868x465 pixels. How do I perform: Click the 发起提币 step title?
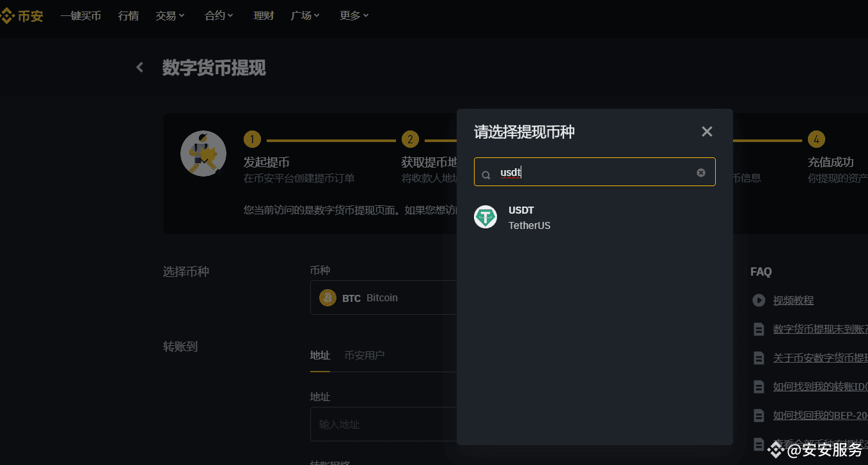click(267, 162)
